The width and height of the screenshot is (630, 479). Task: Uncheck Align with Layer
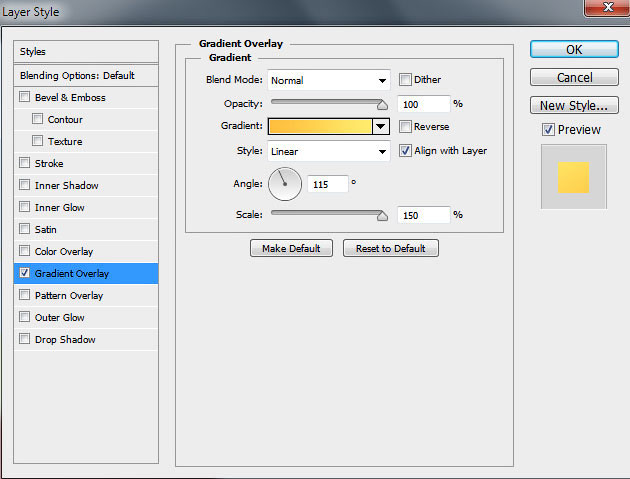coord(405,151)
